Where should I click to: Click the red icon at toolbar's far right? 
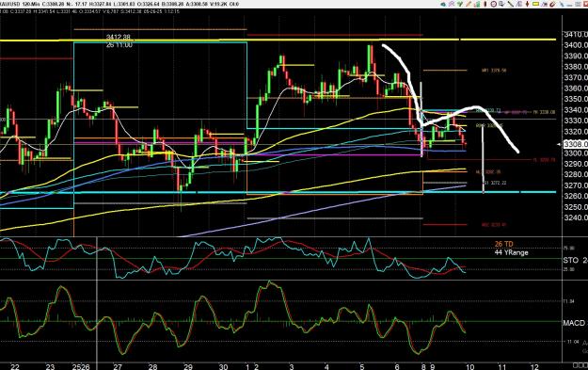coord(585,4)
